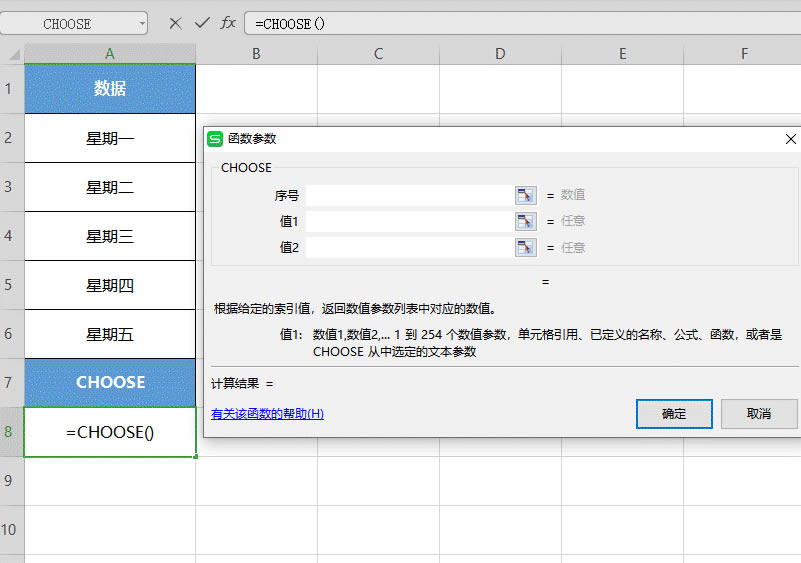Viewport: 801px width, 563px height.
Task: Select the cell containing 星期五
Action: [110, 334]
